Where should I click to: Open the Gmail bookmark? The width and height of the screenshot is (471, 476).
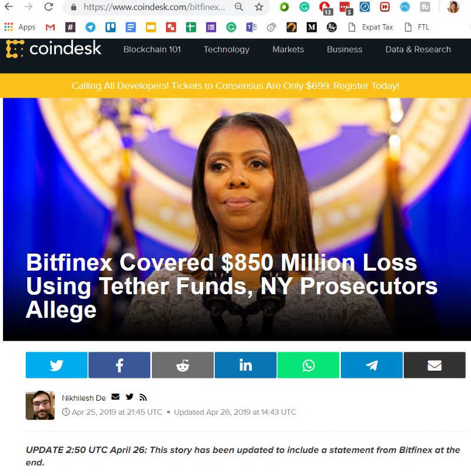click(x=50, y=27)
